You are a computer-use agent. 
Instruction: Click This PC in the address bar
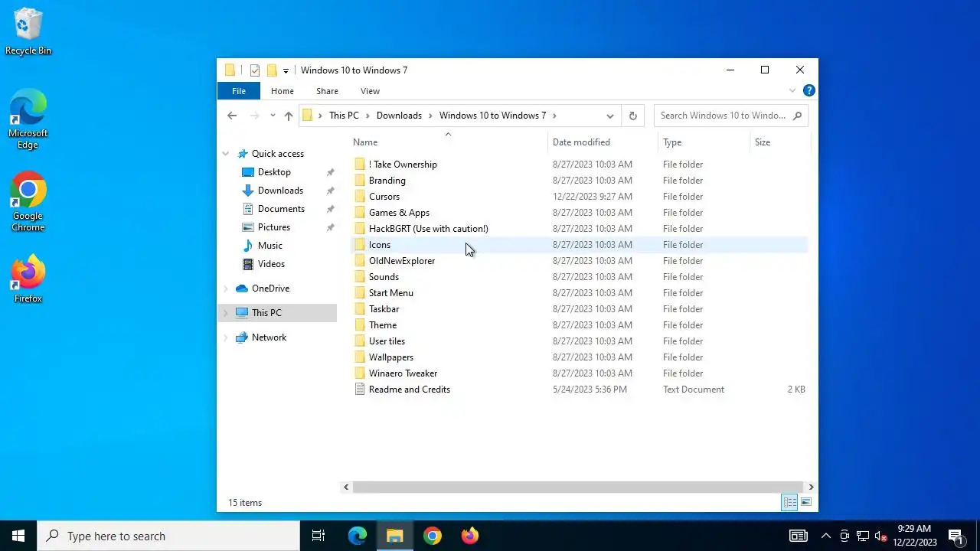click(x=344, y=116)
